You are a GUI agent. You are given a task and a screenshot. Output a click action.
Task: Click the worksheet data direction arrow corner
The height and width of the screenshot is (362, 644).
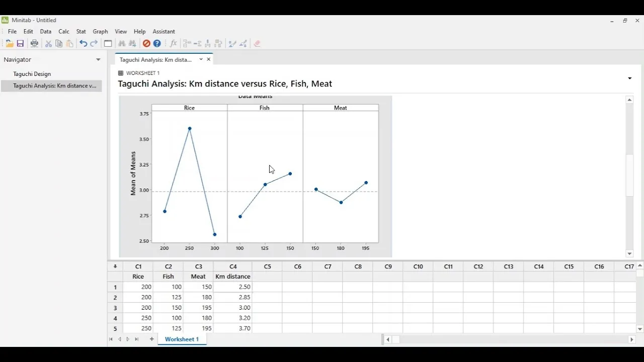pyautogui.click(x=115, y=266)
